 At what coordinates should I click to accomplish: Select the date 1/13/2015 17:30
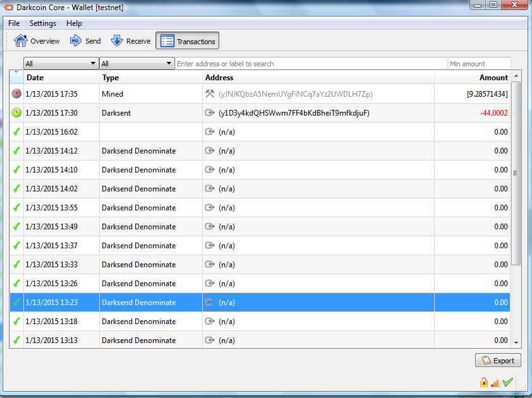52,113
